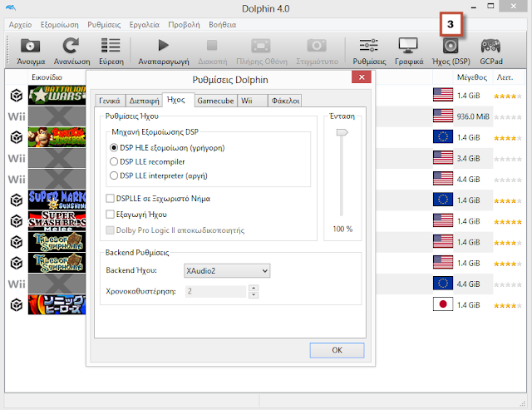Viewport: 532px width, 410px height.
Task: Open Γραφικά graphics settings icon
Action: point(408,46)
